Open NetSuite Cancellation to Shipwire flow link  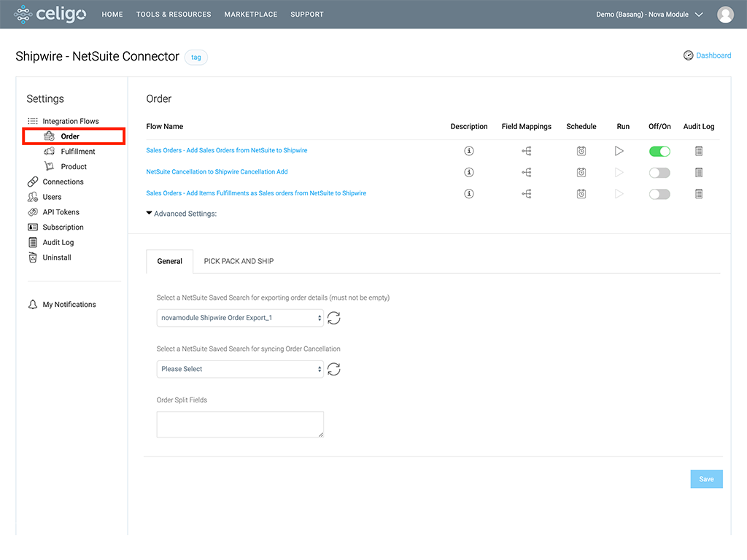click(217, 172)
